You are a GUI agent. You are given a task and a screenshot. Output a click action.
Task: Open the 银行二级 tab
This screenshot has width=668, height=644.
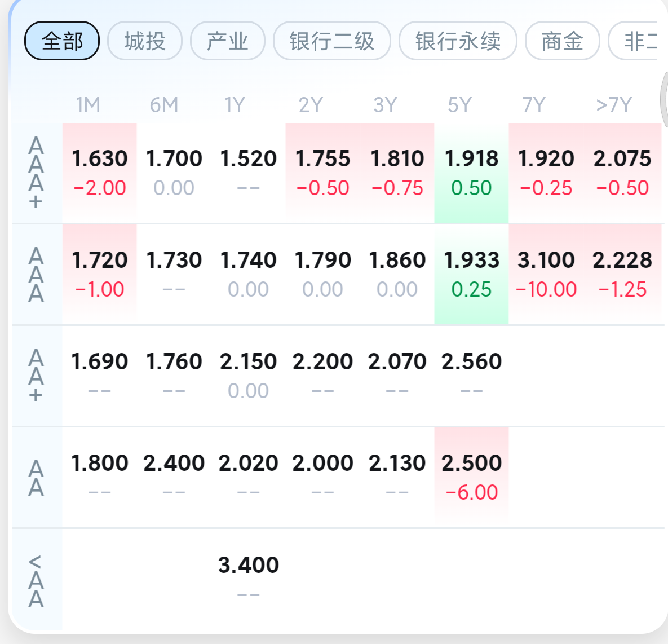(332, 41)
